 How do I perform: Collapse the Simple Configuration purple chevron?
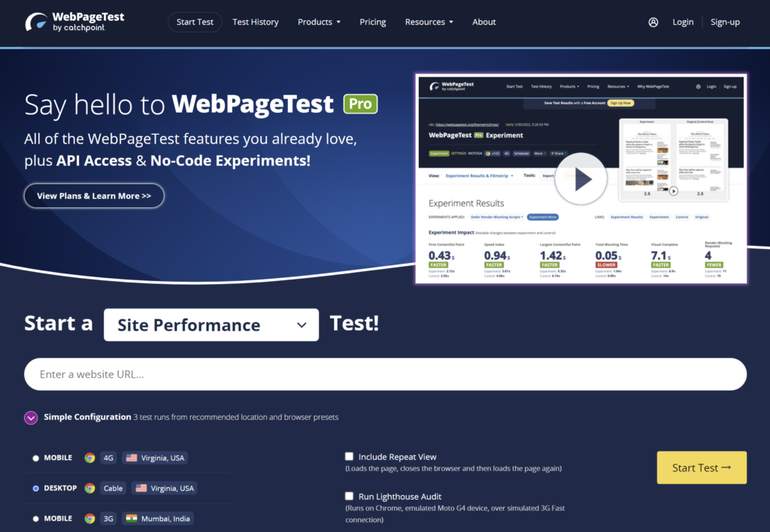point(31,418)
